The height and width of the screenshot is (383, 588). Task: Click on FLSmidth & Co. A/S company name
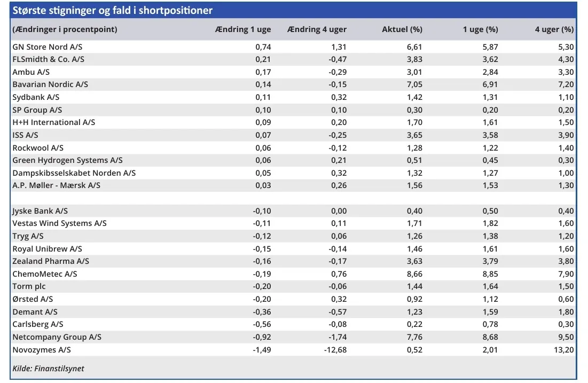click(x=49, y=59)
